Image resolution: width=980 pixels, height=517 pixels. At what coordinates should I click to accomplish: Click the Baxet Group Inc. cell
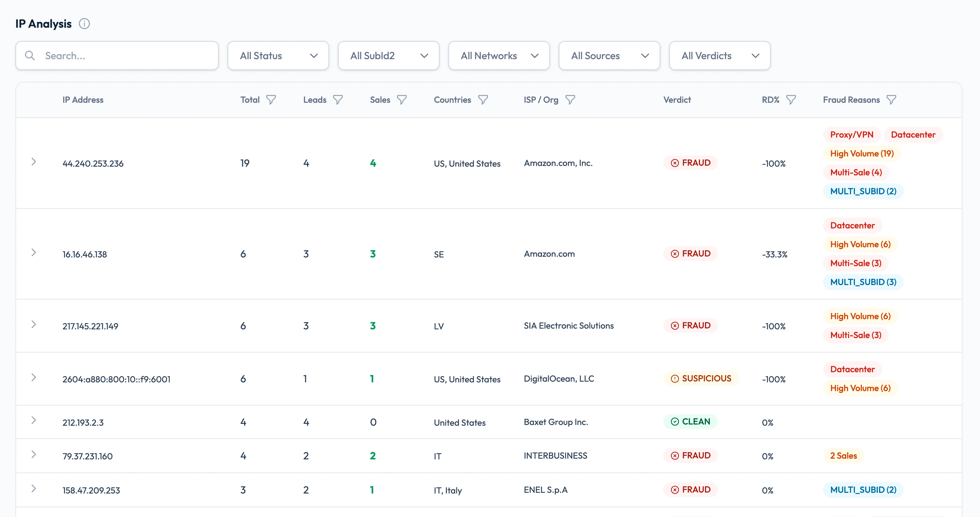[556, 422]
